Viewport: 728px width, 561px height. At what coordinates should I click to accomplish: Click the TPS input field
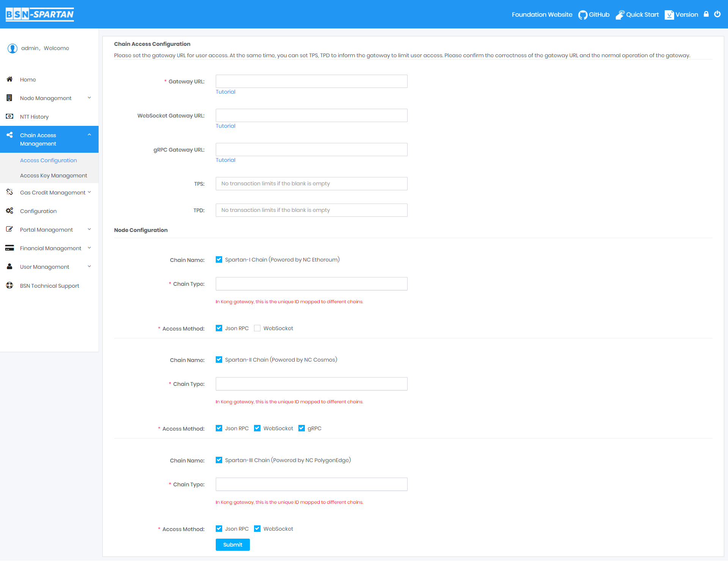point(311,183)
